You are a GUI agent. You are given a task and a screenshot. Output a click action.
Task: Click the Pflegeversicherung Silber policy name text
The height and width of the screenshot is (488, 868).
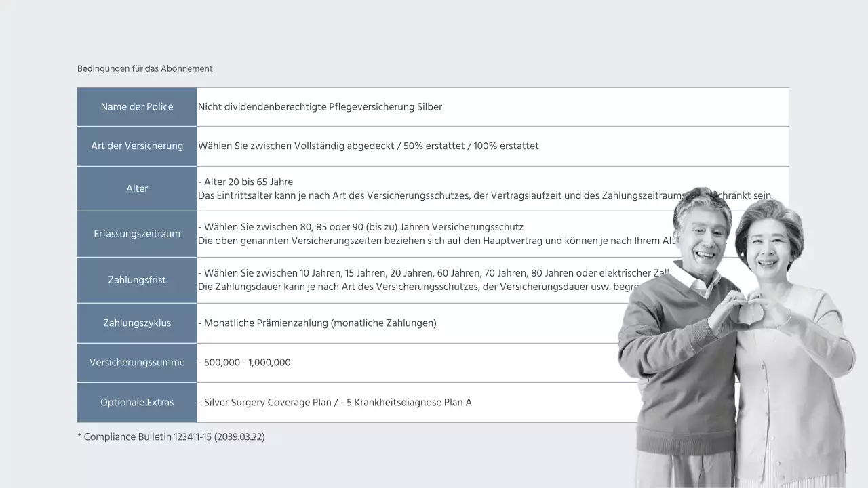pos(319,106)
